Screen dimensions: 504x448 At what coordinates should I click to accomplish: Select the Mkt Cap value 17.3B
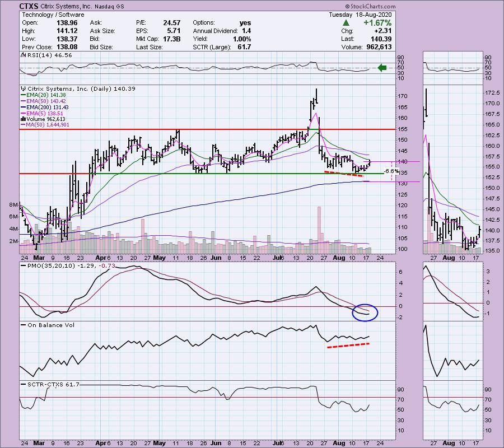[x=172, y=39]
